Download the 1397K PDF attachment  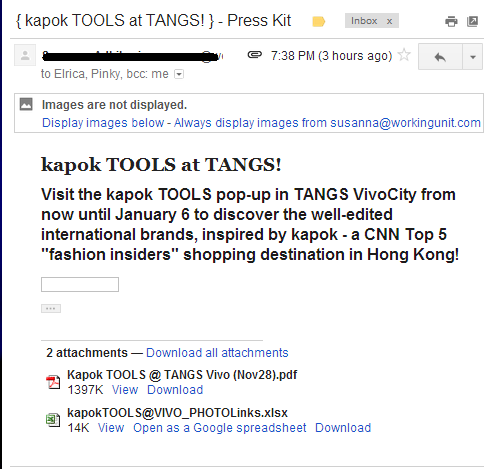(x=175, y=390)
